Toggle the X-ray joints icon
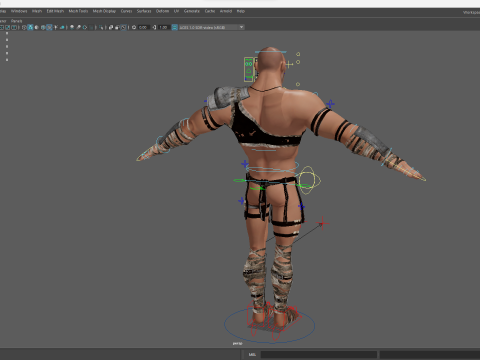The image size is (480, 360). 123,27
